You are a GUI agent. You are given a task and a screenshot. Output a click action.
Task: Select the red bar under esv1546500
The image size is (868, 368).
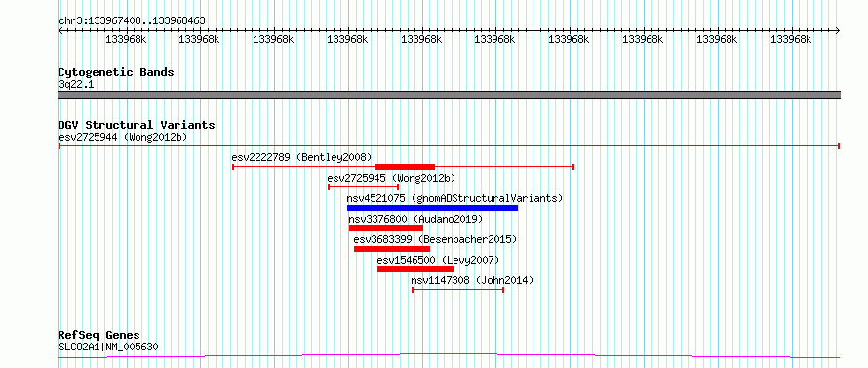[415, 269]
